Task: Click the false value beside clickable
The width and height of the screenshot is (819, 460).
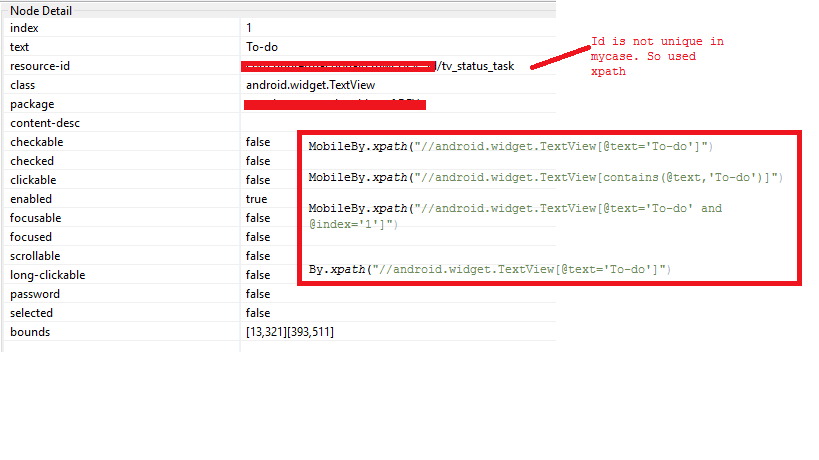Action: pos(258,180)
